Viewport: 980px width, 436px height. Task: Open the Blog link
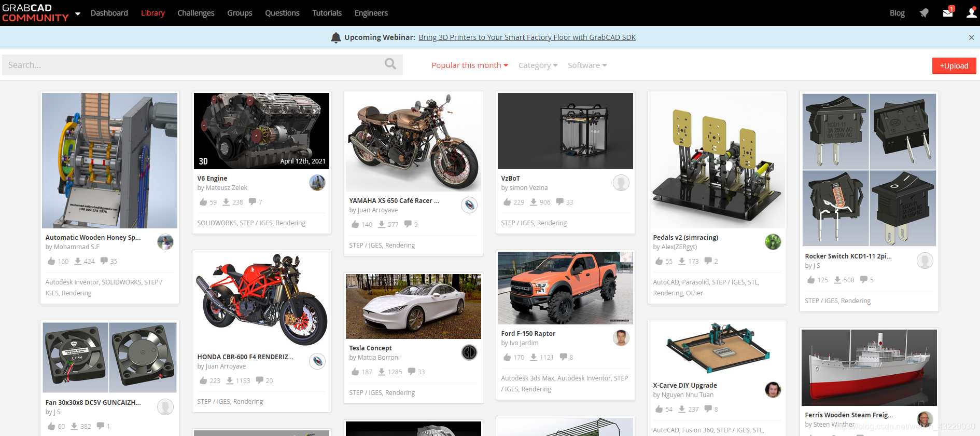897,13
